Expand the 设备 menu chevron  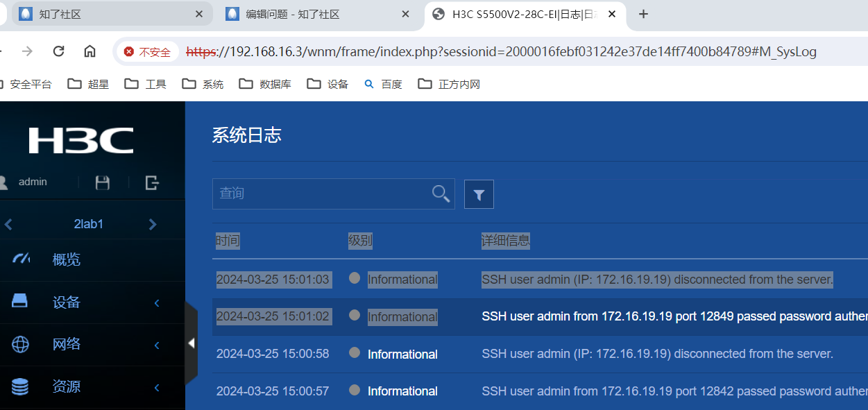157,302
